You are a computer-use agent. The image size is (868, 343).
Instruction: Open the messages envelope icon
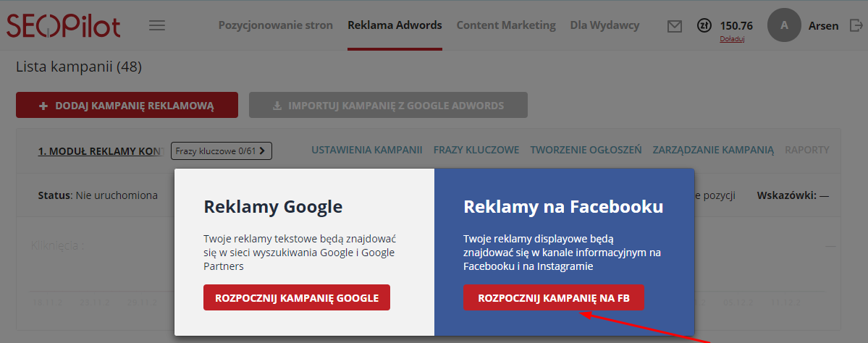tap(675, 26)
